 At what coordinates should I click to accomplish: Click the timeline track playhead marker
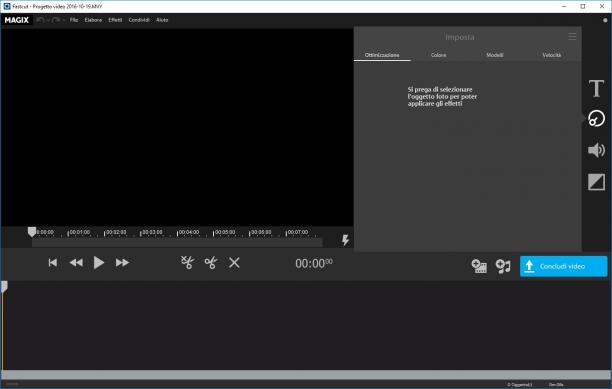point(4,286)
